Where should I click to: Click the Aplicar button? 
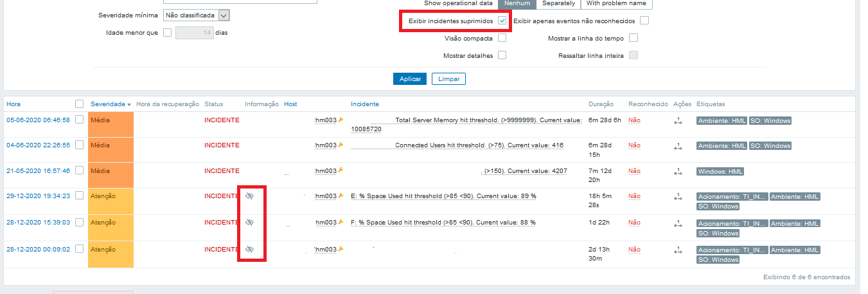coord(410,78)
